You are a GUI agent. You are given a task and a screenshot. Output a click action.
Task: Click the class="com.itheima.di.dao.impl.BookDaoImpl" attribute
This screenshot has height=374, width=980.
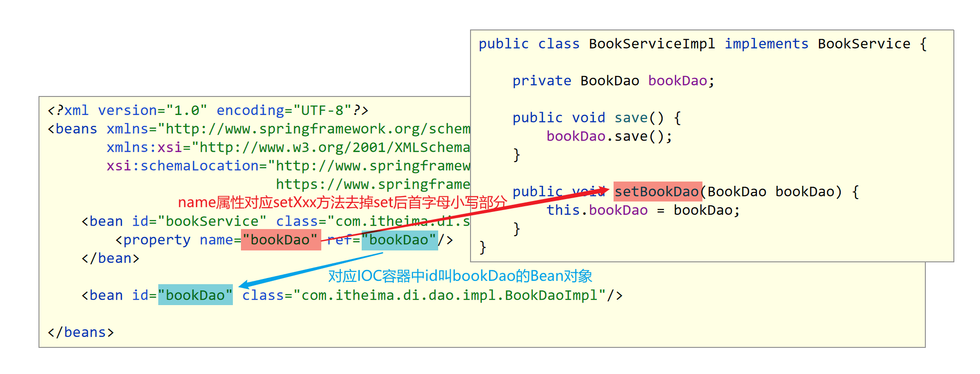coord(424,296)
